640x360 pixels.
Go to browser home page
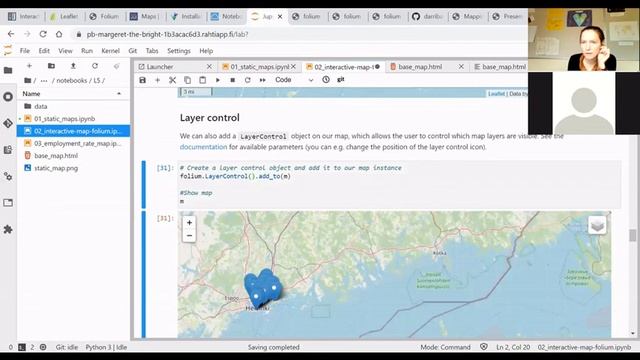[x=59, y=34]
